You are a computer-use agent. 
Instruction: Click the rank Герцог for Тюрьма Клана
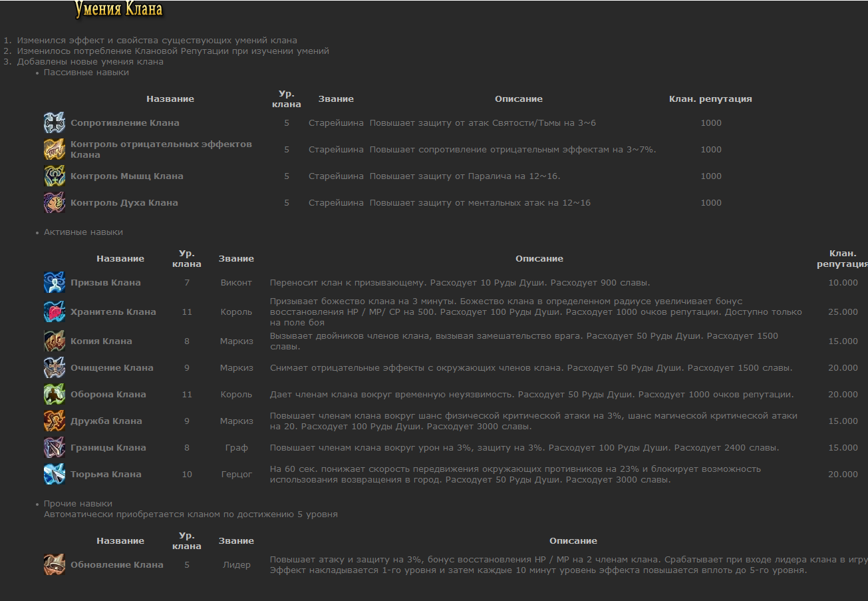point(236,474)
